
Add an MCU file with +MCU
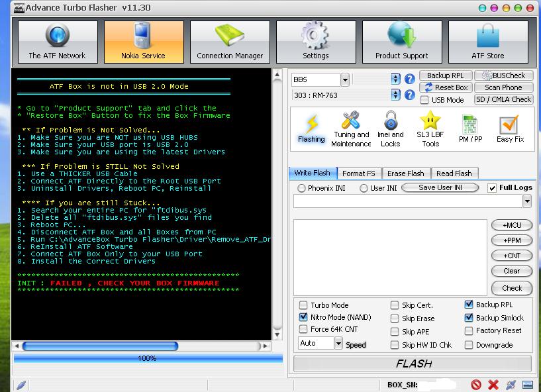512,225
